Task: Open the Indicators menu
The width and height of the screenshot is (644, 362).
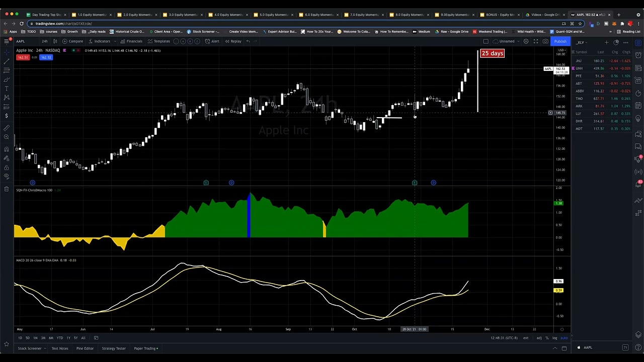Action: (99, 41)
